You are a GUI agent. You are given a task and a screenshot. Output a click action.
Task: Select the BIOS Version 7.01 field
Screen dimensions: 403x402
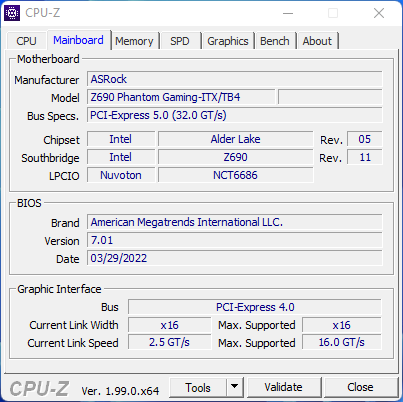click(x=235, y=240)
